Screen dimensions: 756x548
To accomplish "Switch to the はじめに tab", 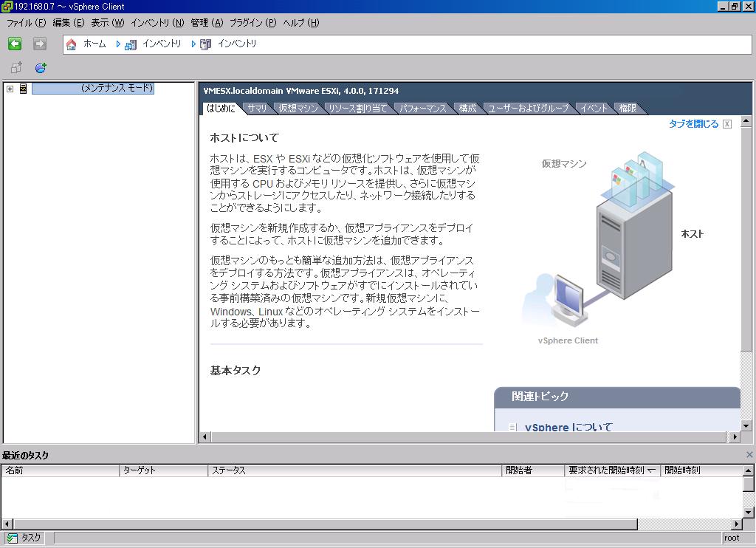I will tap(221, 108).
